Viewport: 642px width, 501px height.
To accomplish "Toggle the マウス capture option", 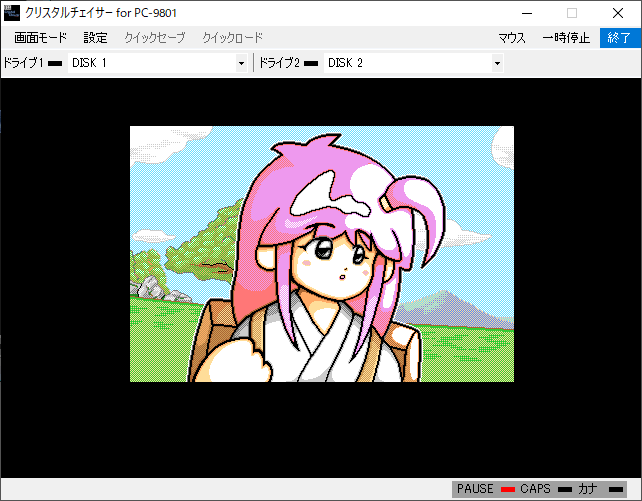I will pyautogui.click(x=511, y=38).
